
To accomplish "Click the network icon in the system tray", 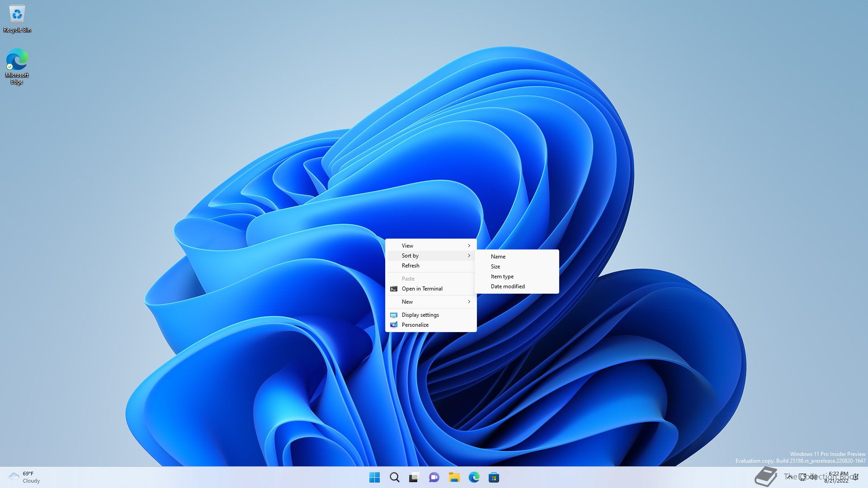I will coord(802,477).
